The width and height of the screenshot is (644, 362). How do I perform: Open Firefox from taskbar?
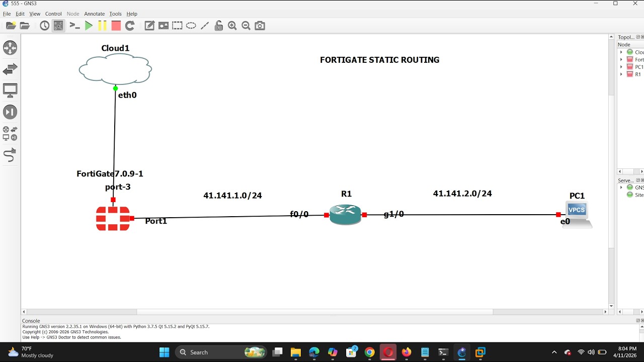(x=407, y=352)
